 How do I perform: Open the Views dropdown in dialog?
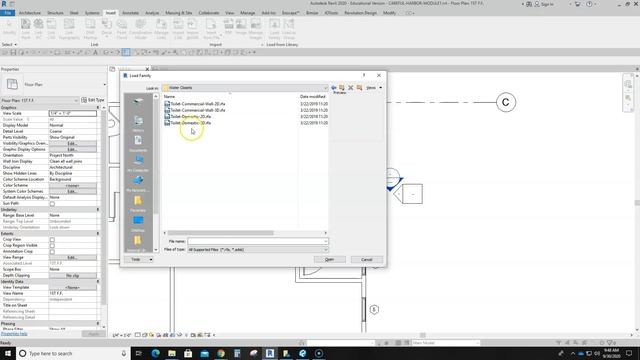point(374,88)
